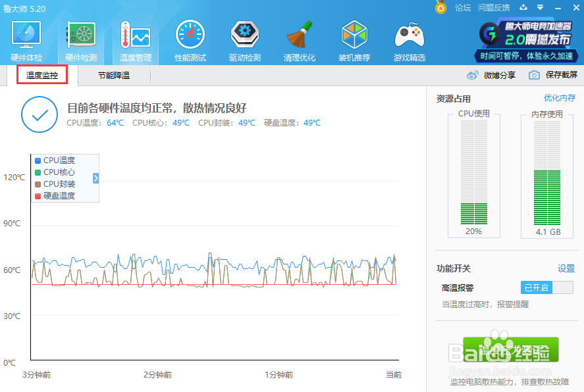Switch to the 温度监控 tab

[x=42, y=75]
